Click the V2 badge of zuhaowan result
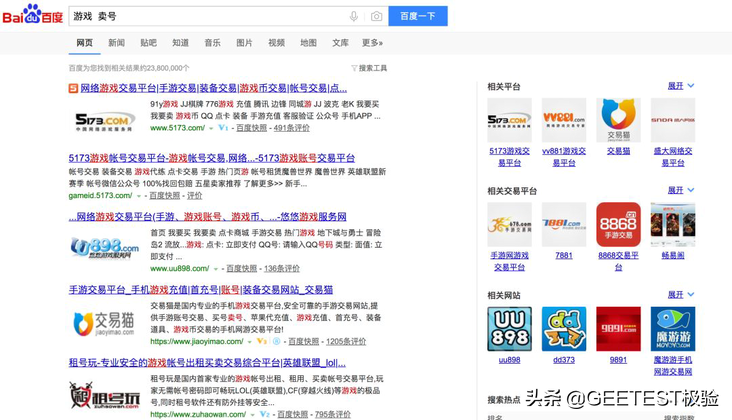Screen dimensions: 732x420 pos(265,414)
